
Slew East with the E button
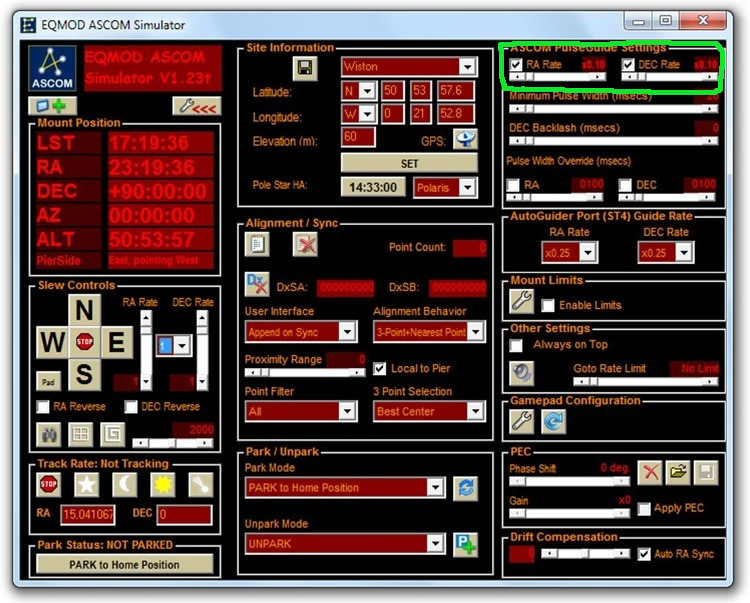click(117, 342)
